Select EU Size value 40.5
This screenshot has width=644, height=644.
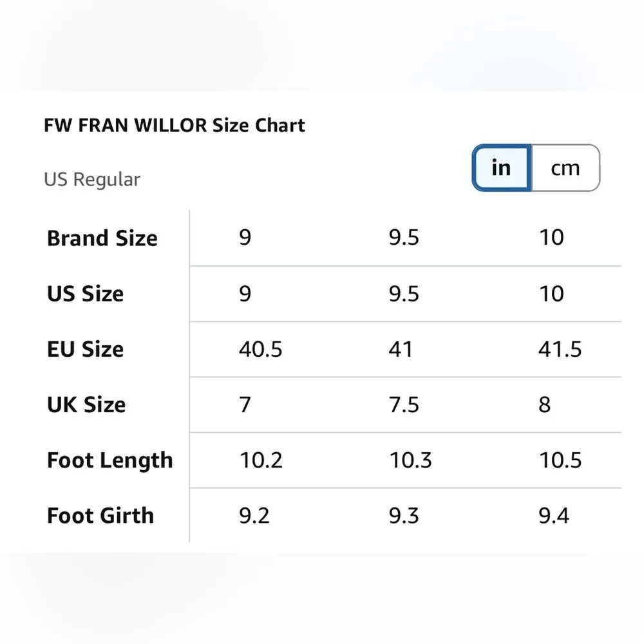tap(261, 349)
